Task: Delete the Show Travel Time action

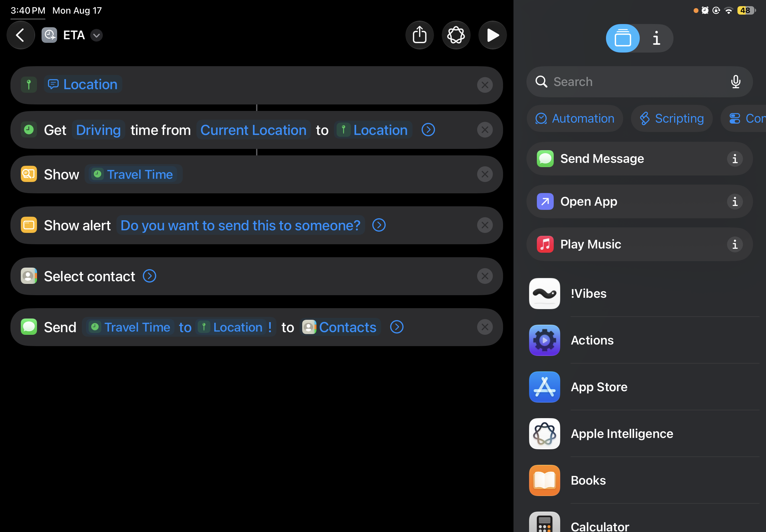Action: (485, 174)
